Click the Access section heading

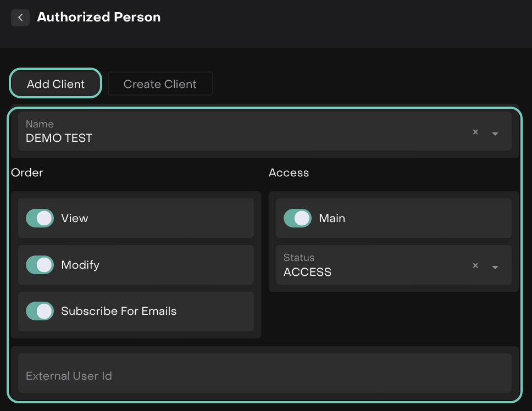pyautogui.click(x=289, y=173)
